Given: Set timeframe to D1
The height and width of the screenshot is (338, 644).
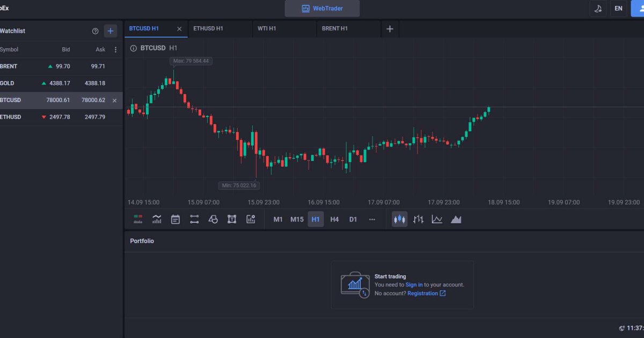Looking at the screenshot, I should click(353, 219).
